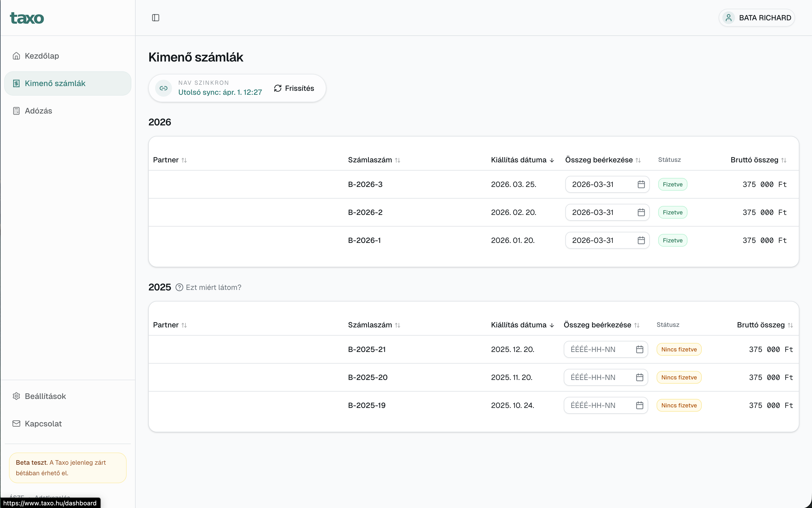Sort 2025 table by Összeg beérkezése
The height and width of the screenshot is (508, 812).
coord(601,325)
